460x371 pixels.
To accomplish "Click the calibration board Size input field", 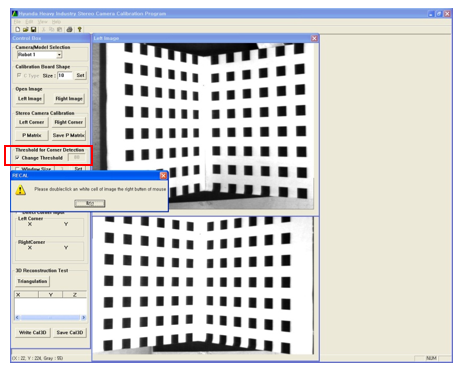I will [x=65, y=76].
